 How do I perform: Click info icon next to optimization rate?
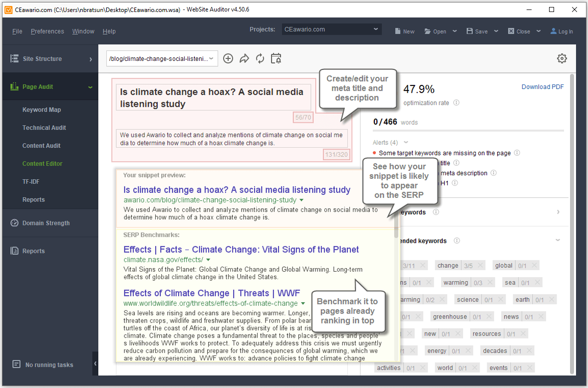pyautogui.click(x=457, y=103)
